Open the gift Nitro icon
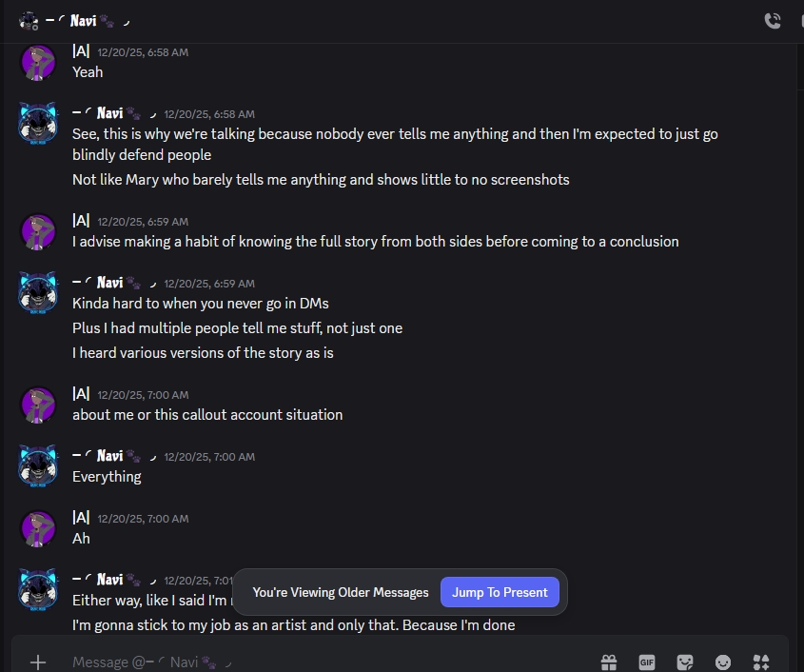 click(x=609, y=662)
